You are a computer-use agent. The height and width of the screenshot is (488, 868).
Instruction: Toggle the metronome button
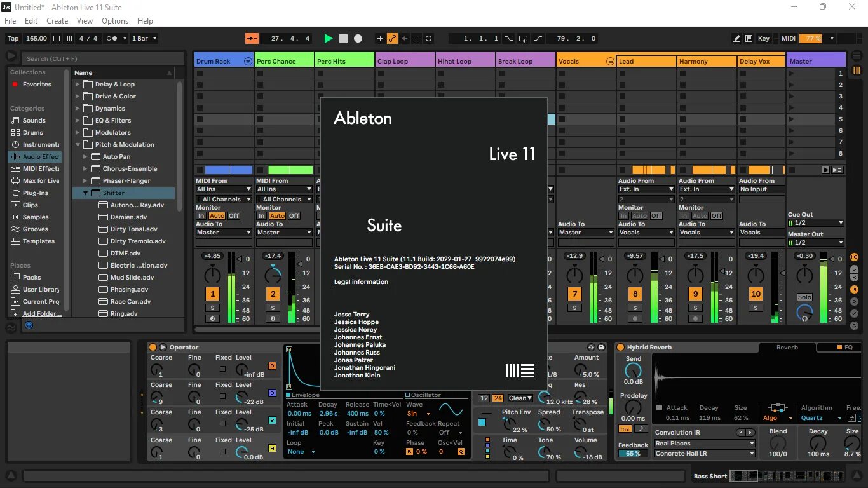112,39
